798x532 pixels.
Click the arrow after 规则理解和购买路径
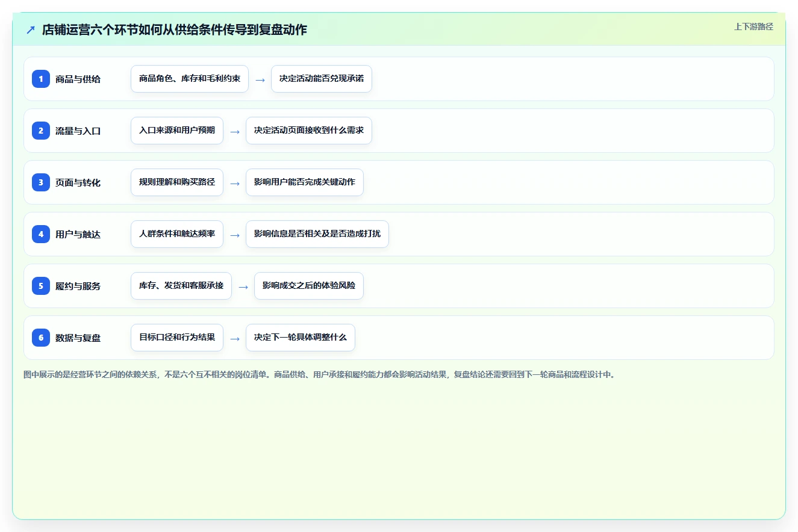coord(235,183)
